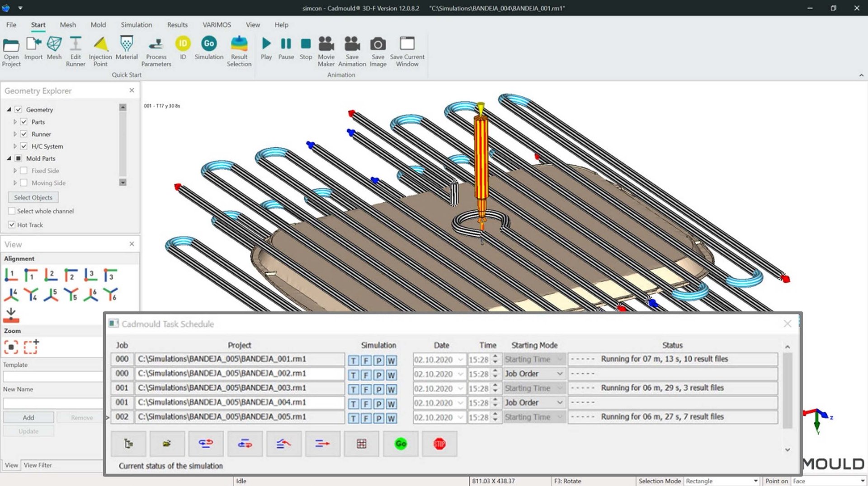Switch to the Mesh ribbon tab
Image resolution: width=868 pixels, height=486 pixels.
point(68,25)
